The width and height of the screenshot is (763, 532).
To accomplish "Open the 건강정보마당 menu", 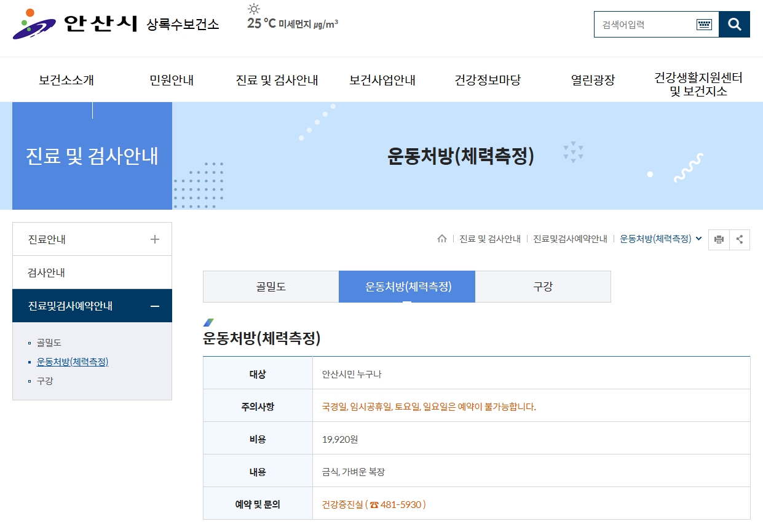I will click(486, 80).
